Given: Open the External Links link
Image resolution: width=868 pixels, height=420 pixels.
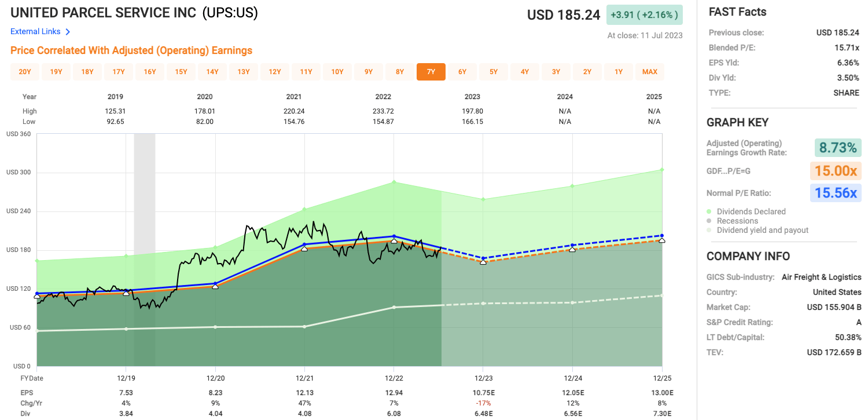Looking at the screenshot, I should pyautogui.click(x=35, y=32).
